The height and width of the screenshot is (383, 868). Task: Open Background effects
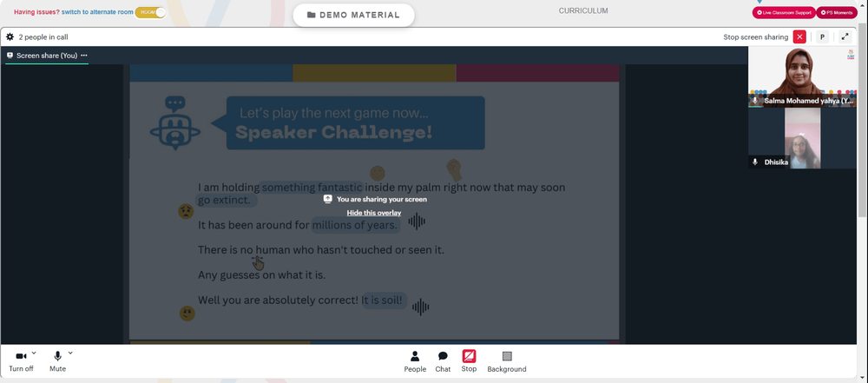pyautogui.click(x=507, y=361)
